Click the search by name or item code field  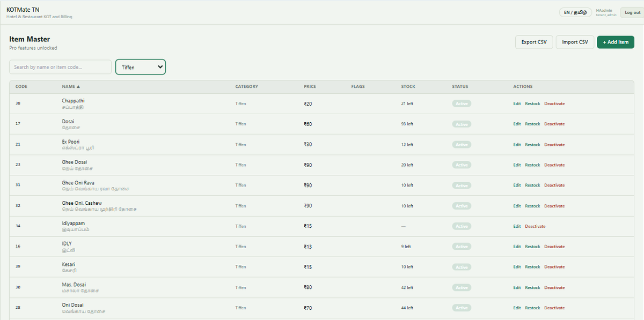click(x=60, y=67)
